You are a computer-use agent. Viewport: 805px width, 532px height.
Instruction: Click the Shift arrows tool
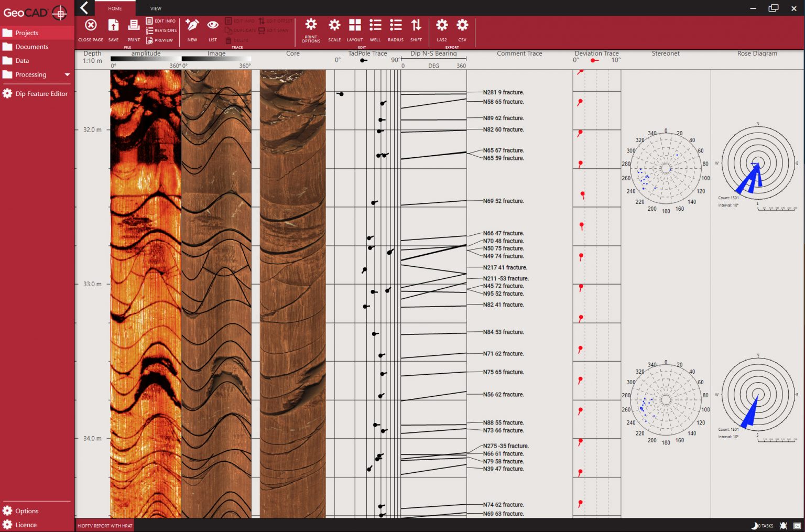pos(416,26)
